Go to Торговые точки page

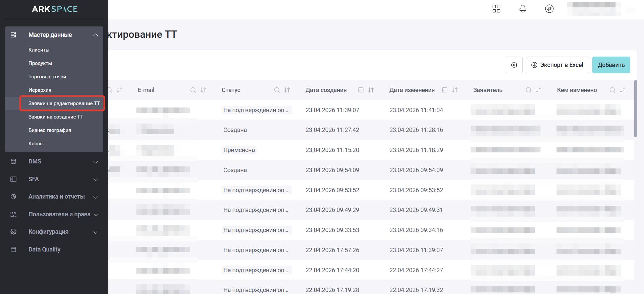coord(47,77)
